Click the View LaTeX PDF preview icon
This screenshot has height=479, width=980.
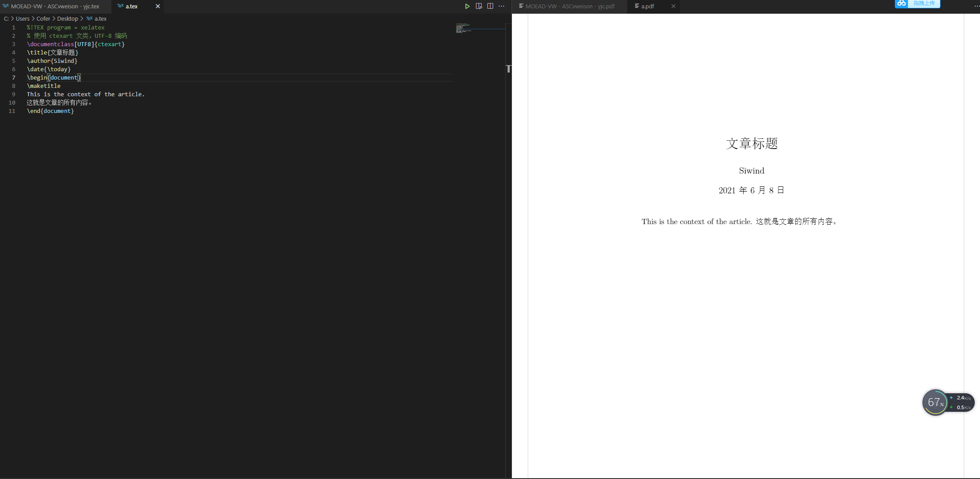pyautogui.click(x=479, y=6)
